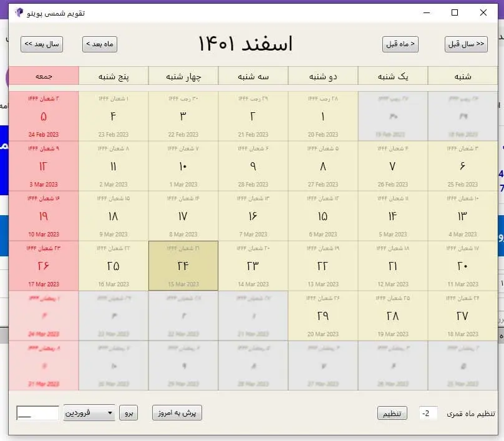This screenshot has width=504, height=441.
Task: Click the برو (go) button
Action: pyautogui.click(x=128, y=413)
